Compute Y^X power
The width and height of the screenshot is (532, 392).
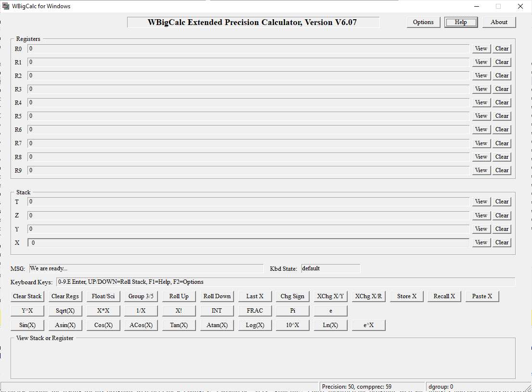click(27, 311)
